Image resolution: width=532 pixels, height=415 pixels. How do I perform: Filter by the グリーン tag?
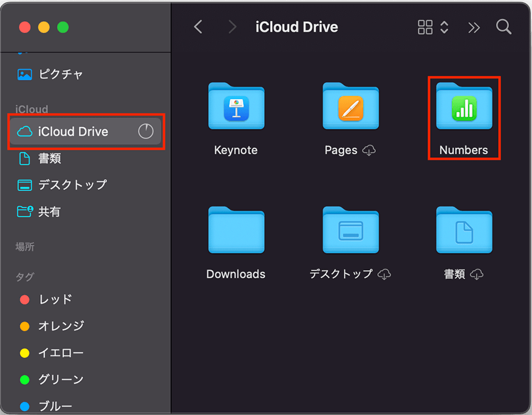click(x=86, y=380)
